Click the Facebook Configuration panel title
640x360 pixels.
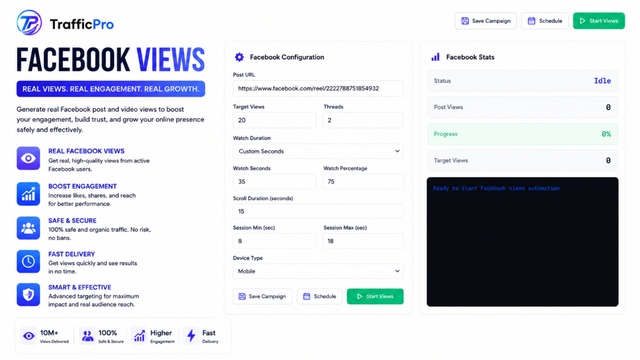click(x=287, y=57)
